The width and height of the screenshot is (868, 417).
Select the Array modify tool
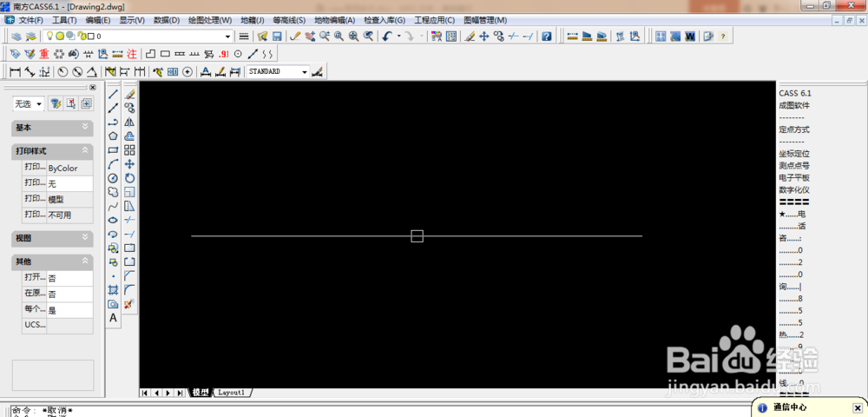129,150
